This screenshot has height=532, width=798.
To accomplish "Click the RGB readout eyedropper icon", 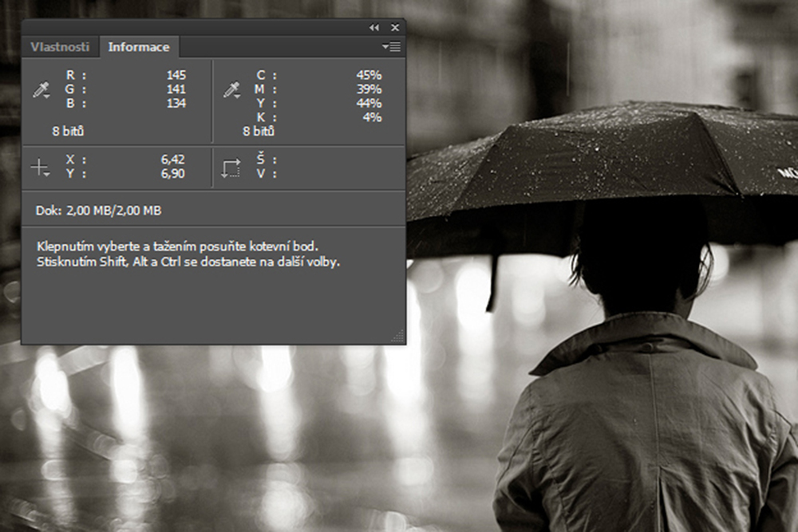I will 41,89.
